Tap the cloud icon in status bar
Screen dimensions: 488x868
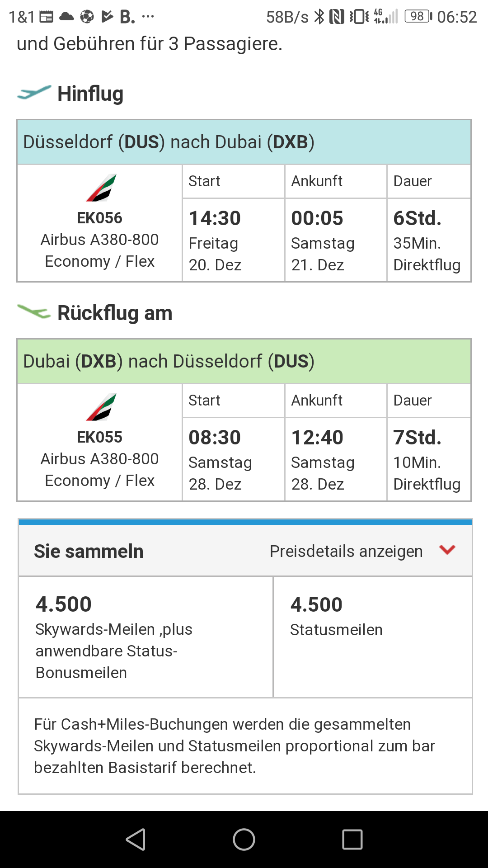(x=67, y=17)
